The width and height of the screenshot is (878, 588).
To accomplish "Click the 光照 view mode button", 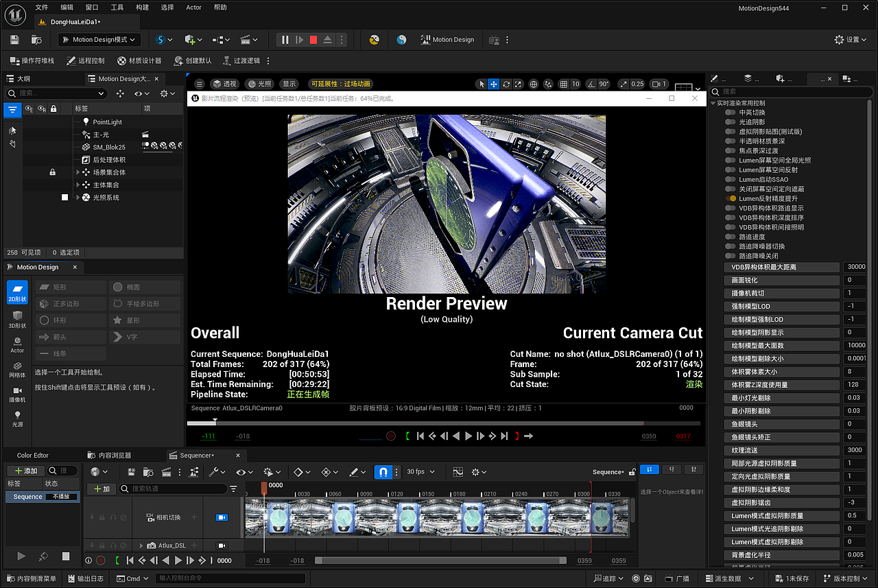I will (x=260, y=84).
